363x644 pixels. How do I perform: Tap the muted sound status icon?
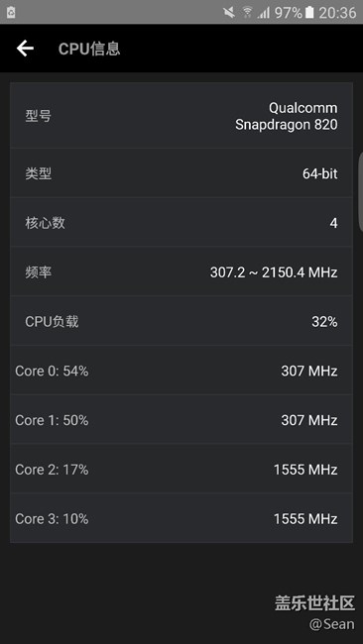(x=229, y=12)
